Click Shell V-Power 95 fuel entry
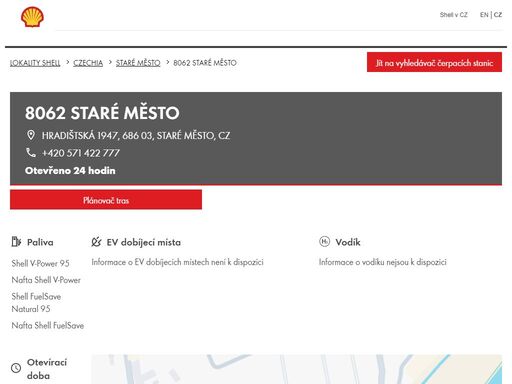The height and width of the screenshot is (384, 512). click(x=40, y=263)
